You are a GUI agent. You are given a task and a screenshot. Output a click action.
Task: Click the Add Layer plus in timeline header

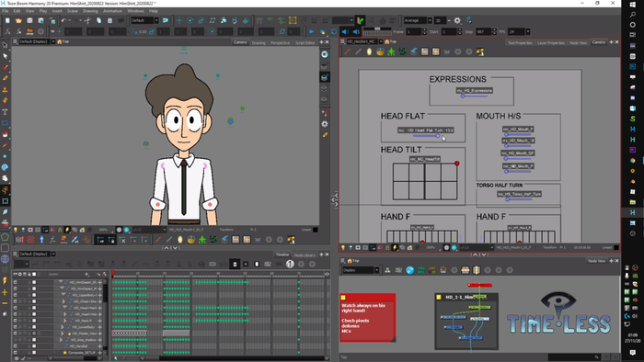(86, 275)
